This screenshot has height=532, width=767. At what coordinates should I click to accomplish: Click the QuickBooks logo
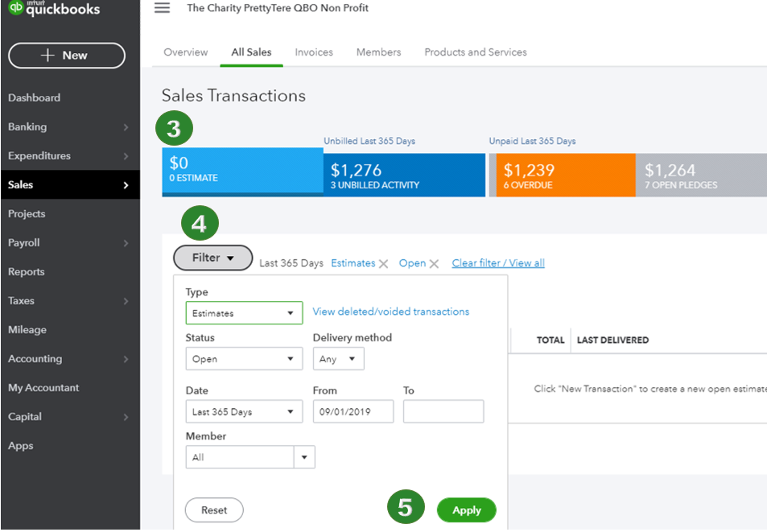pyautogui.click(x=54, y=8)
